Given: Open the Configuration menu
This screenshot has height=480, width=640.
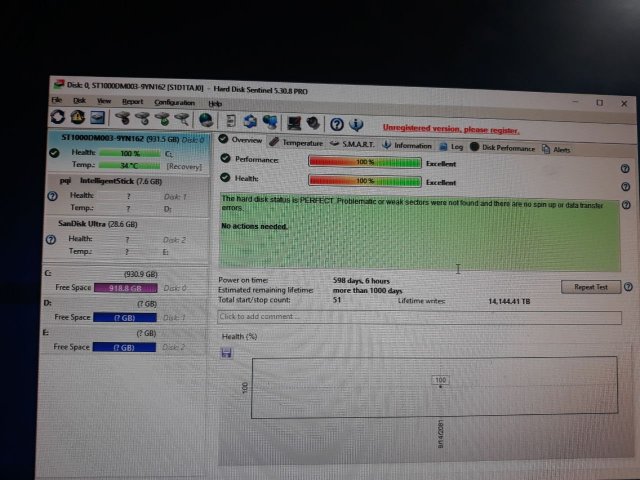Looking at the screenshot, I should click(175, 102).
